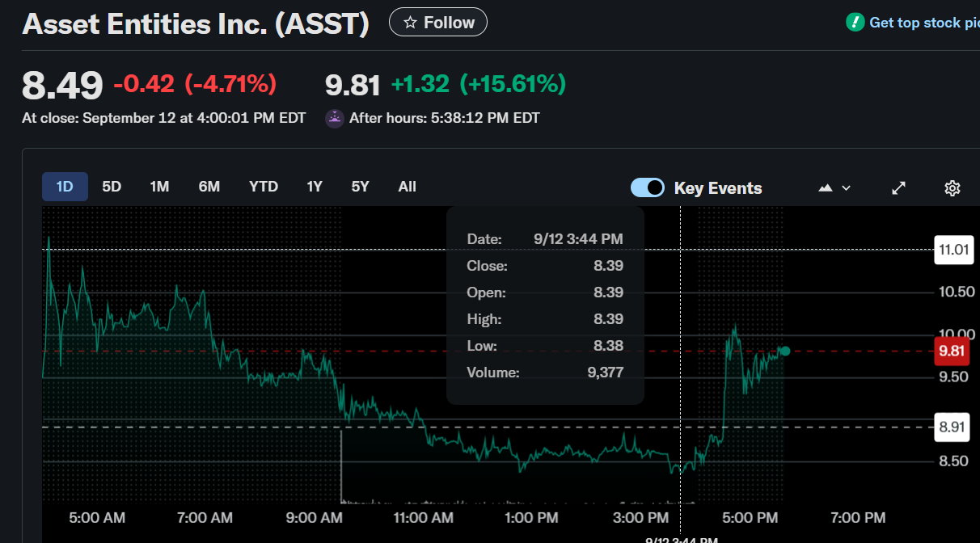Toggle the Key Events switch
Screen dimensions: 980x543
[648, 188]
